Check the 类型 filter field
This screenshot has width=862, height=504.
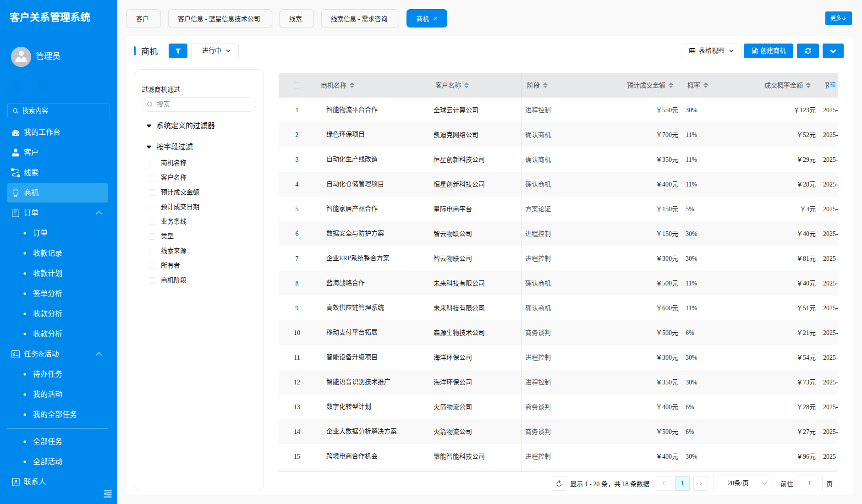pyautogui.click(x=152, y=236)
